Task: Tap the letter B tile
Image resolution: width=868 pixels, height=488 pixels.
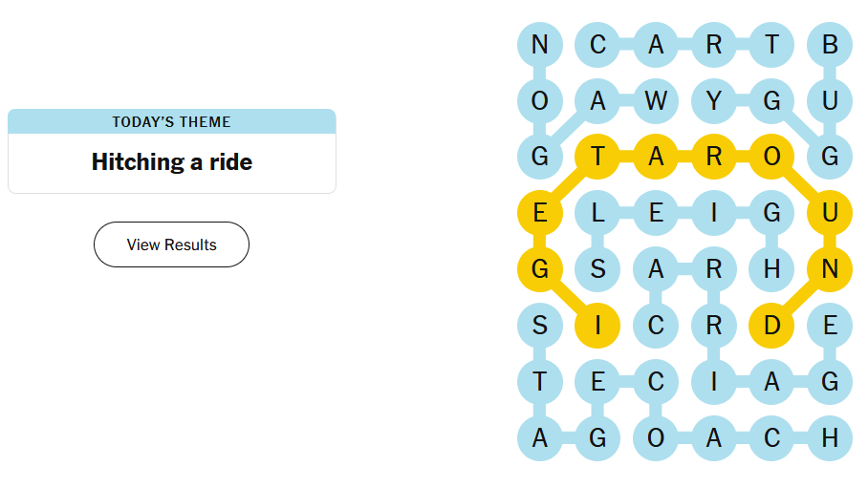Action: [x=829, y=44]
